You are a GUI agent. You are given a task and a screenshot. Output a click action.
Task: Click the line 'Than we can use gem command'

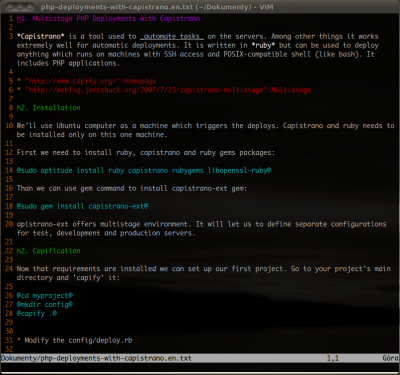[132, 188]
